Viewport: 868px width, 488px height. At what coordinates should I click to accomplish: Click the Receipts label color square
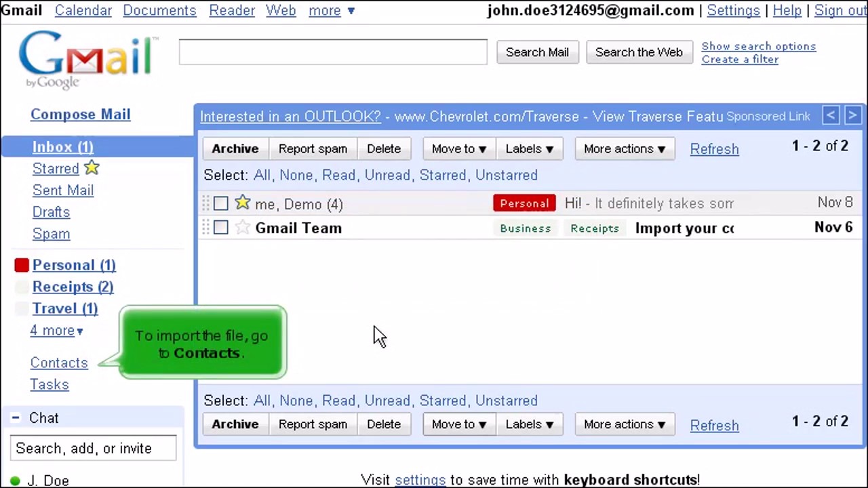click(x=22, y=287)
